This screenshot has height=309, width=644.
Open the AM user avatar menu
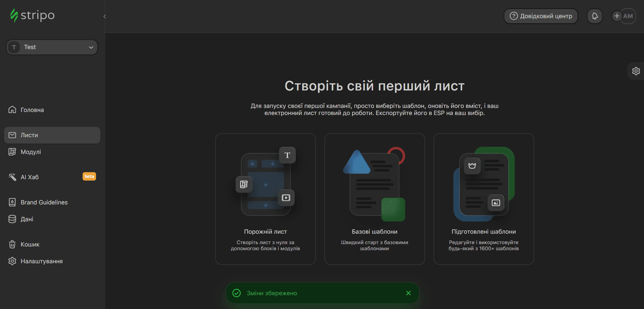(x=628, y=16)
